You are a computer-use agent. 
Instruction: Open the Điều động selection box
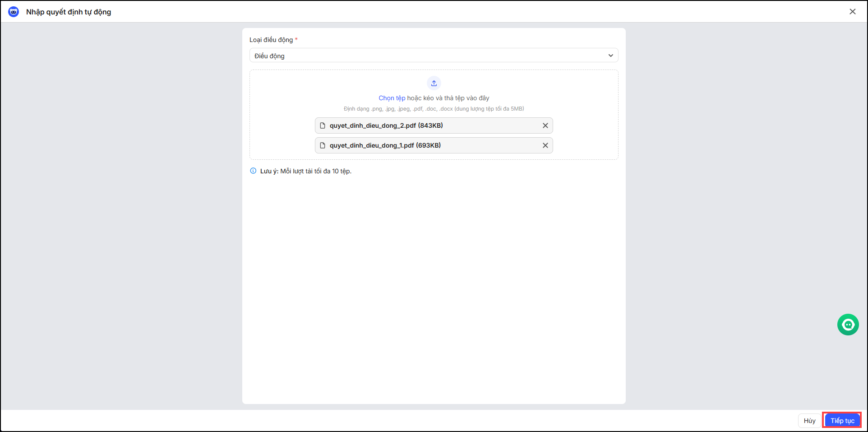(429, 56)
